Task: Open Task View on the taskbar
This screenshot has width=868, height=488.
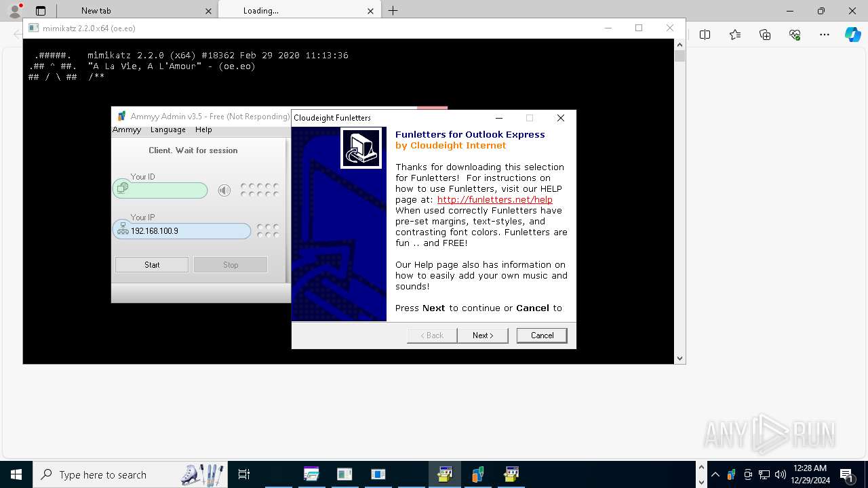Action: click(244, 474)
